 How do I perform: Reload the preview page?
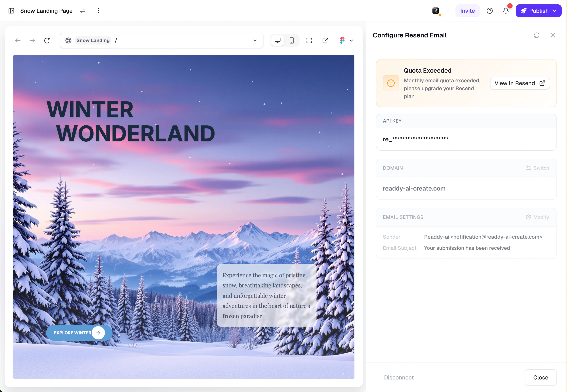47,40
